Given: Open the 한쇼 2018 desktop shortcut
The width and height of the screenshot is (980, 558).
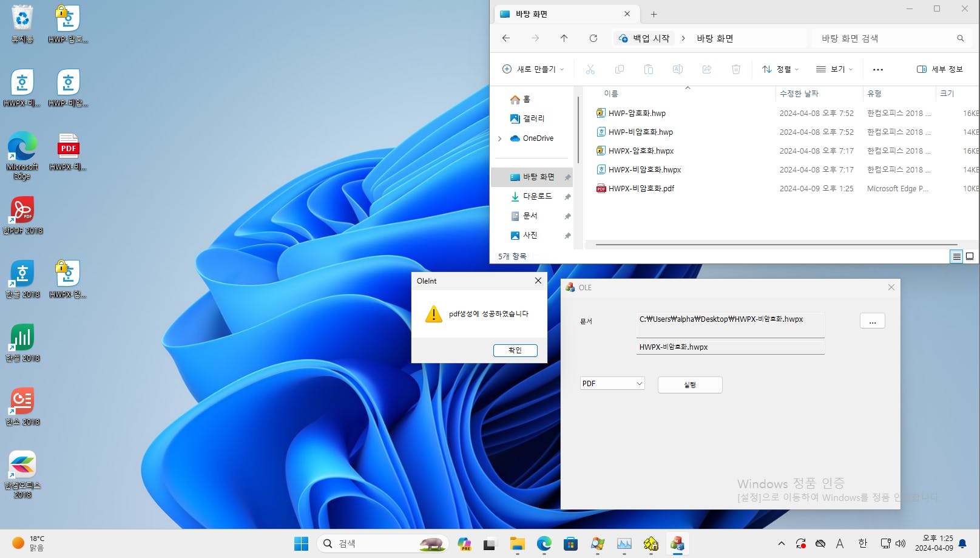Looking at the screenshot, I should coord(22,407).
